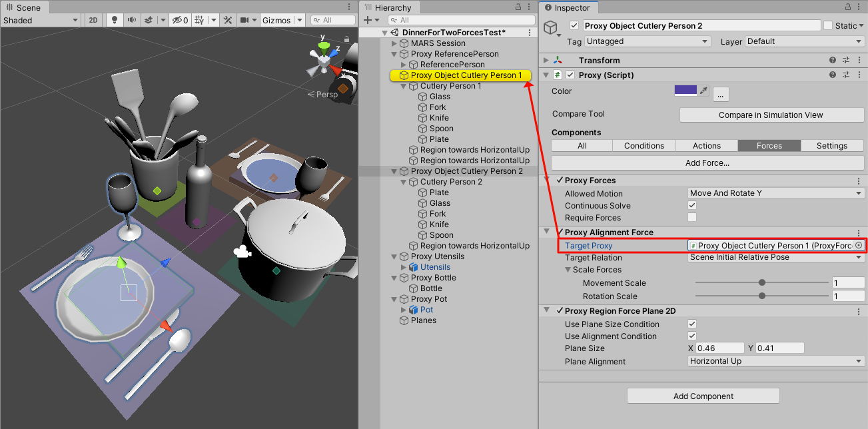The image size is (868, 429).
Task: Lock the Inspector with the padlock icon
Action: (x=847, y=7)
